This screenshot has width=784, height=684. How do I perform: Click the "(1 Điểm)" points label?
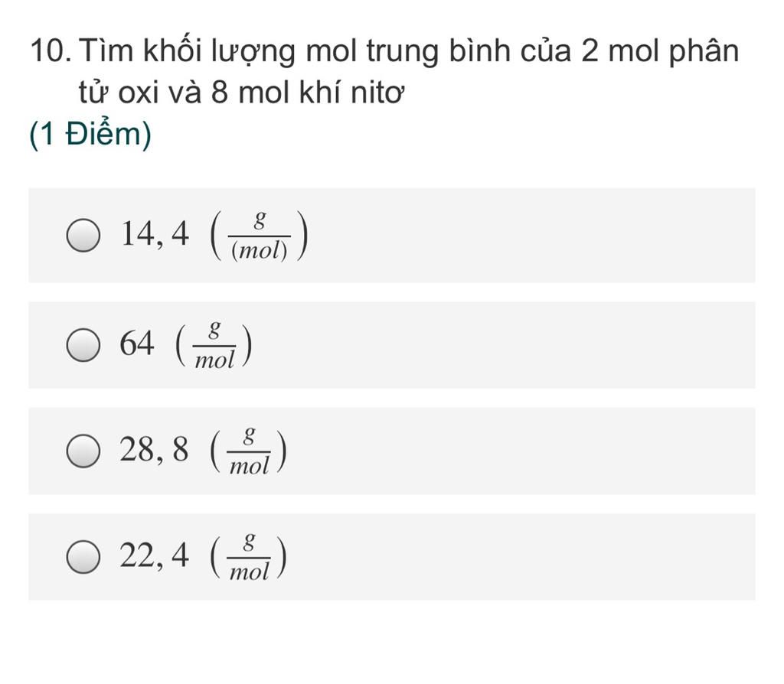[90, 135]
